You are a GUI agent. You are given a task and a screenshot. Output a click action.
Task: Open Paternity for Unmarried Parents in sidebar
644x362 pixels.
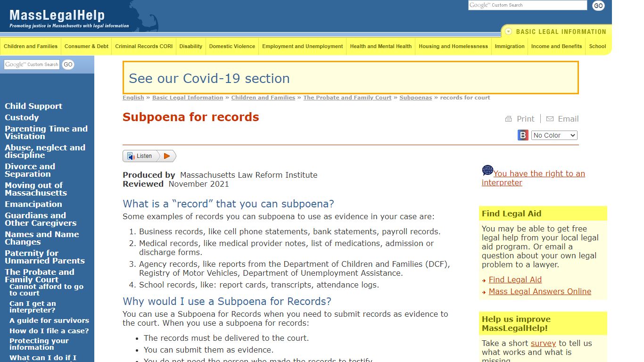pos(45,257)
